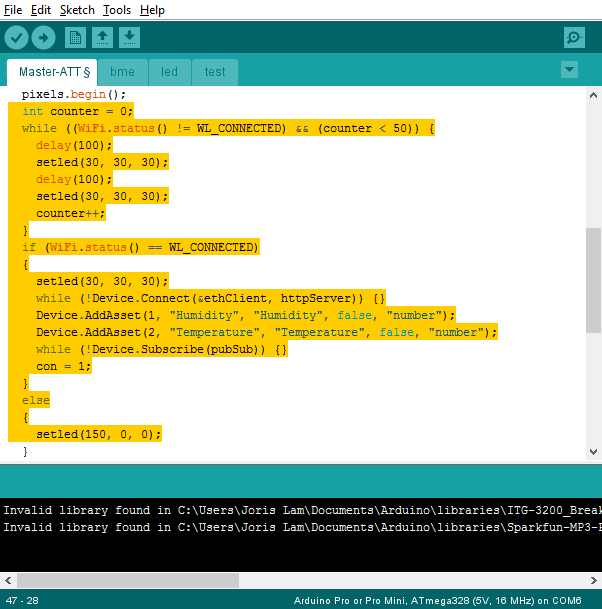Click the vertical scrollbar thumb in editor
The width and height of the screenshot is (602, 609).
pyautogui.click(x=593, y=280)
